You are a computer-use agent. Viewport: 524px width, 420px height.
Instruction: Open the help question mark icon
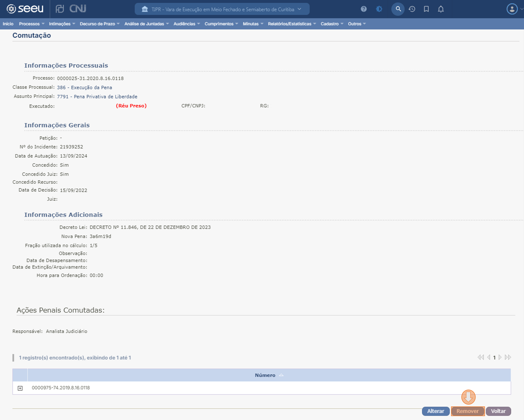tap(364, 9)
